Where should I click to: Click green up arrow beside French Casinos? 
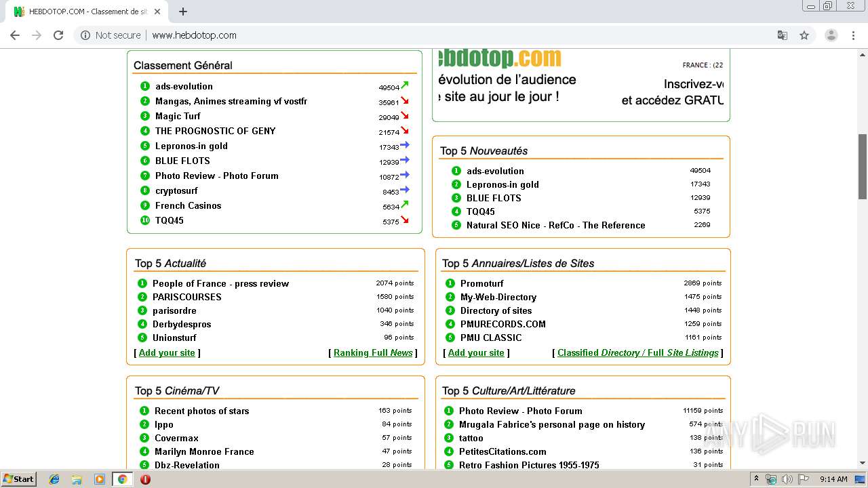pos(405,205)
